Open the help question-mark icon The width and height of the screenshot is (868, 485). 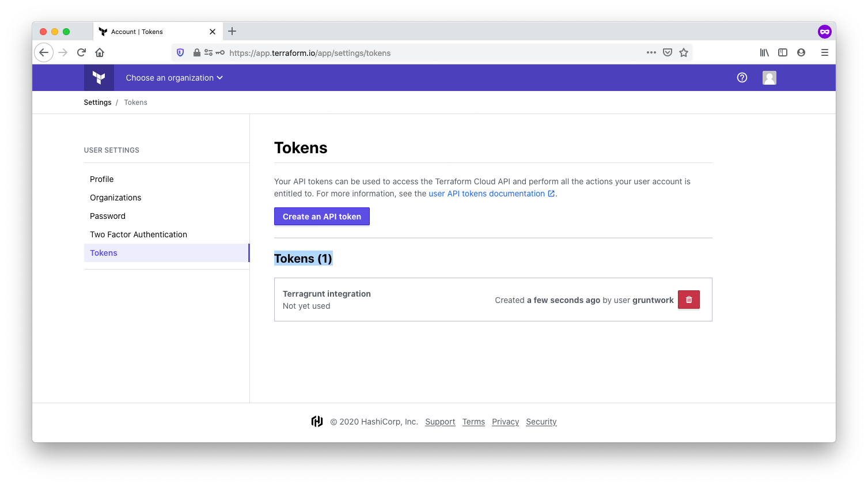click(x=742, y=77)
